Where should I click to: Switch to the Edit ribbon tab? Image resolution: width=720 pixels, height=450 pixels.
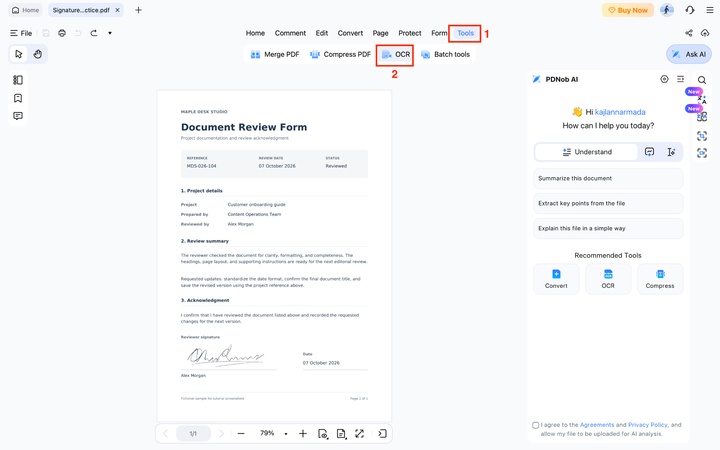pyautogui.click(x=322, y=33)
